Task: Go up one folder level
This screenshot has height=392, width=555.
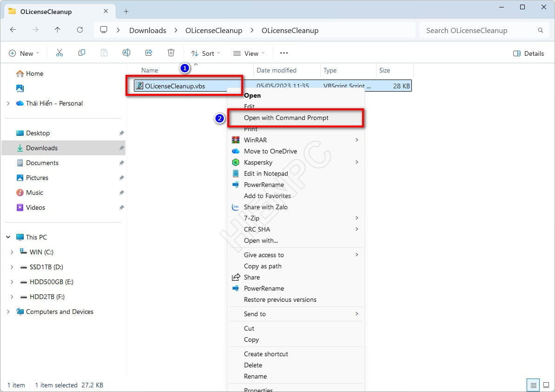Action: click(x=57, y=30)
